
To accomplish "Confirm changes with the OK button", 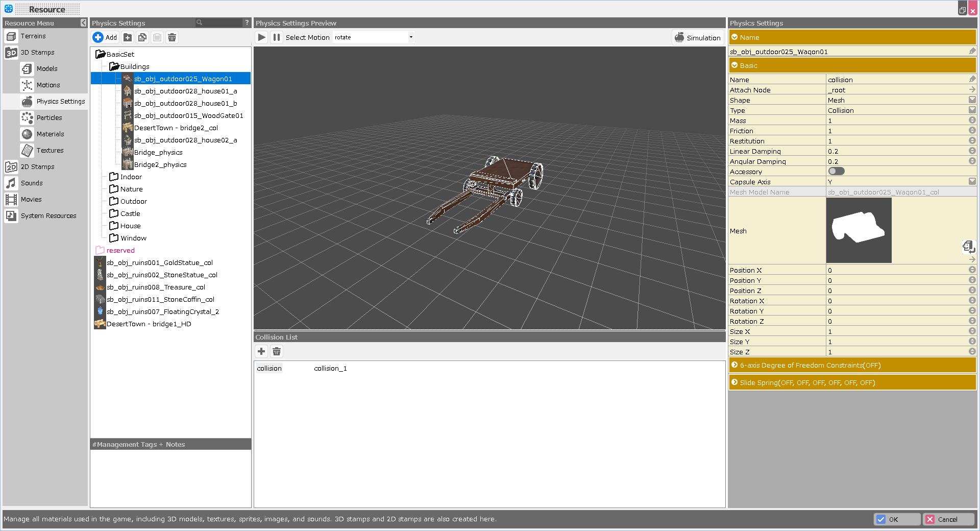I will 897,519.
